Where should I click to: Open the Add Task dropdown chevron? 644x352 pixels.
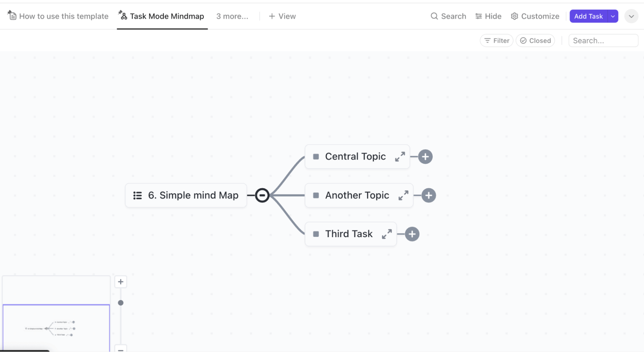(x=613, y=16)
